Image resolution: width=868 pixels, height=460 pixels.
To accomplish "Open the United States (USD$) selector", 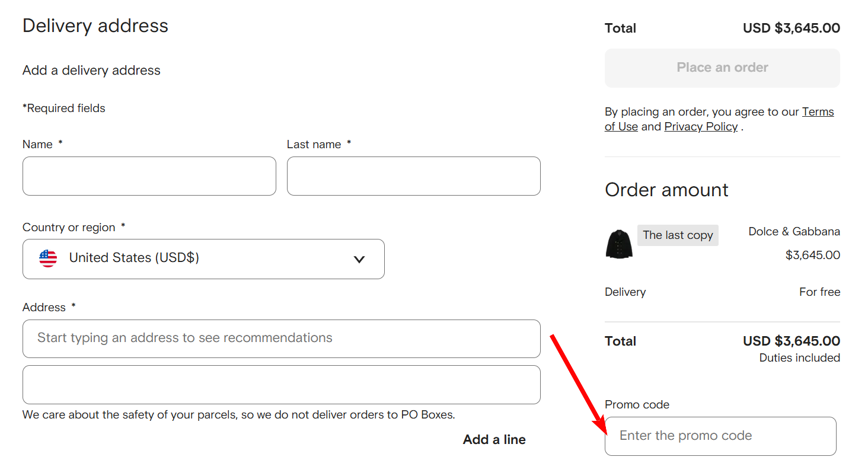I will [x=203, y=258].
